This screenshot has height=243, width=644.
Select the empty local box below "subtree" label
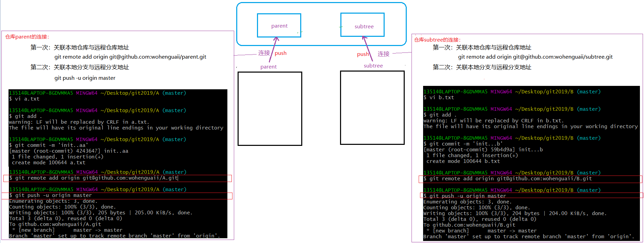point(372,108)
